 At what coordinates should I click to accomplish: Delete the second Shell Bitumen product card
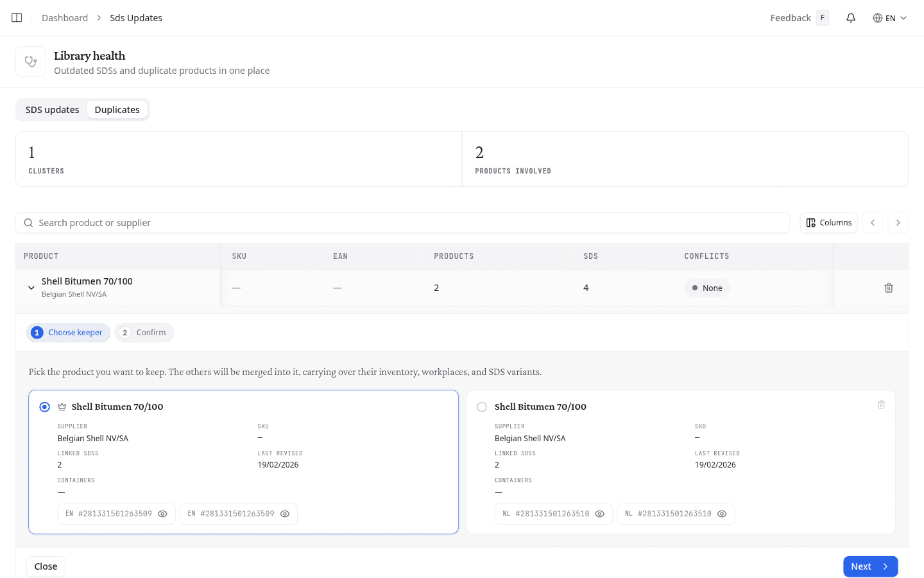[x=881, y=405]
